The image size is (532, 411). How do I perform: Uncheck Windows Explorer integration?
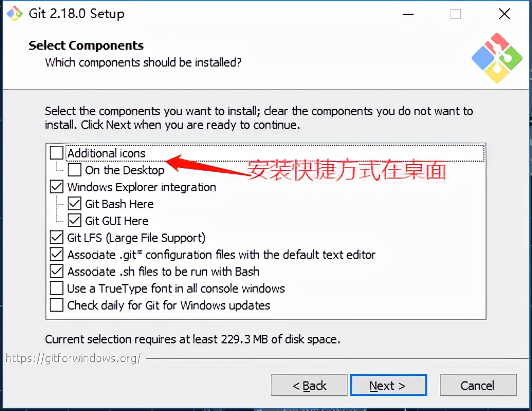(57, 187)
